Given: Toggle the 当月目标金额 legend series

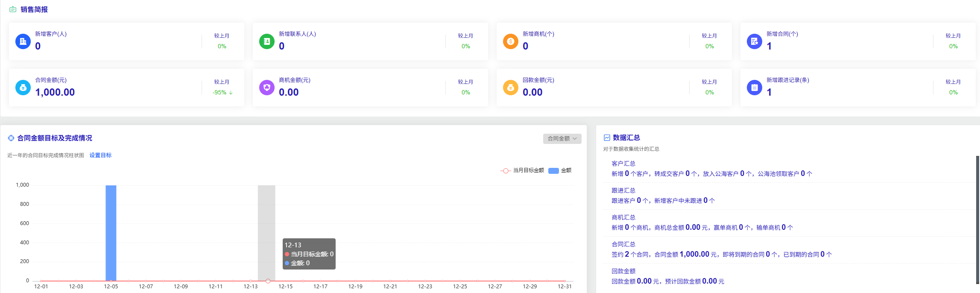Looking at the screenshot, I should pos(522,170).
